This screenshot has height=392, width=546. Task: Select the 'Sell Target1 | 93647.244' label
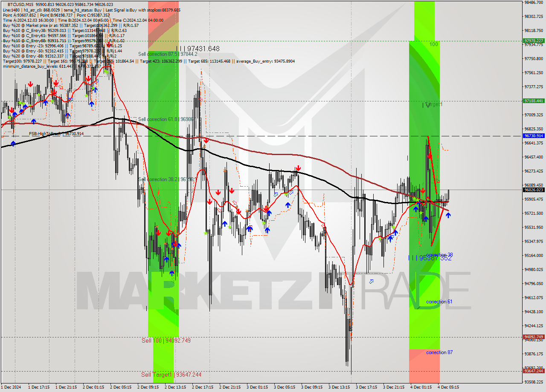tap(171, 375)
